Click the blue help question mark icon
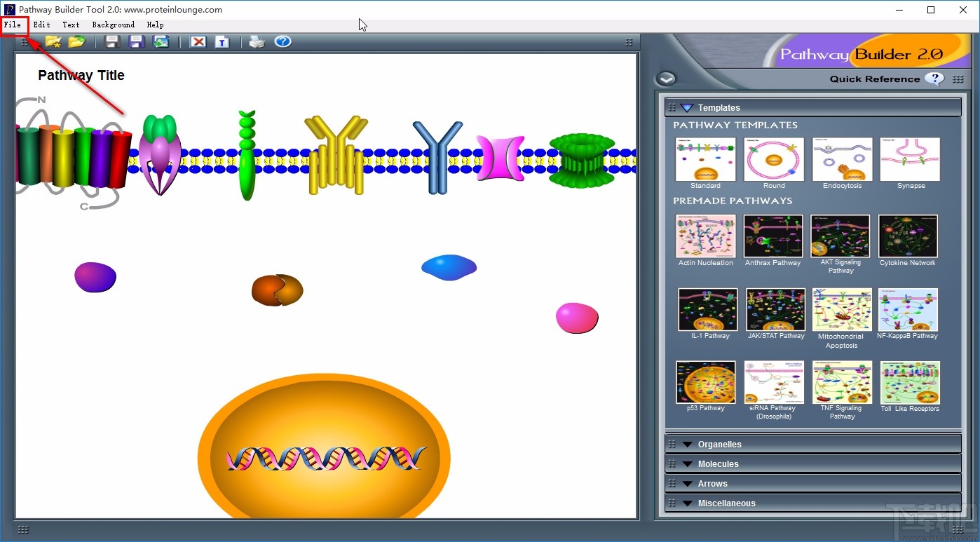Image resolution: width=980 pixels, height=542 pixels. click(x=283, y=41)
